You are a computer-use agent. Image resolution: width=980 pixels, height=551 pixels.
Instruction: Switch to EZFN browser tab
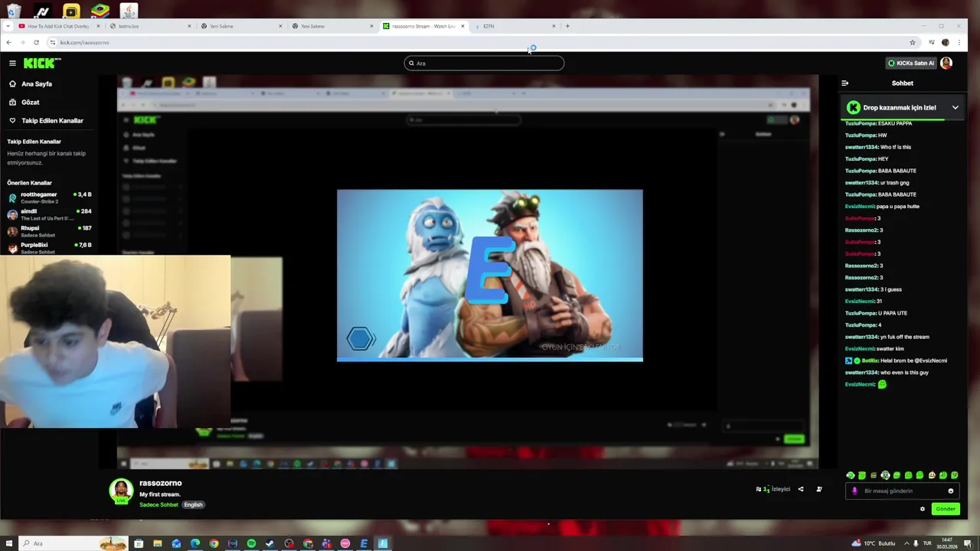coord(514,26)
